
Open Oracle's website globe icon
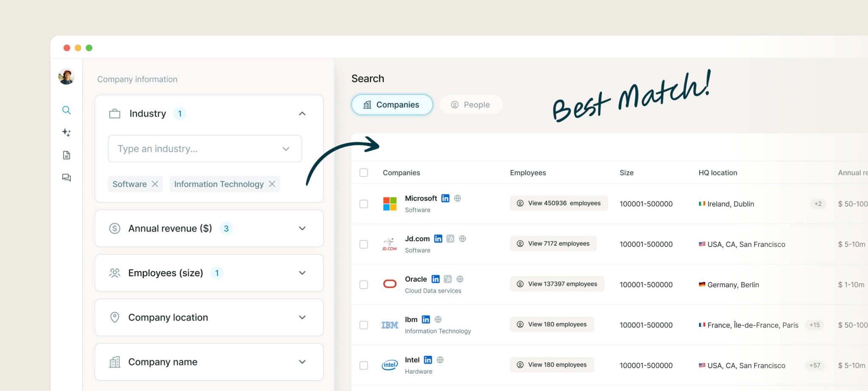pos(460,279)
